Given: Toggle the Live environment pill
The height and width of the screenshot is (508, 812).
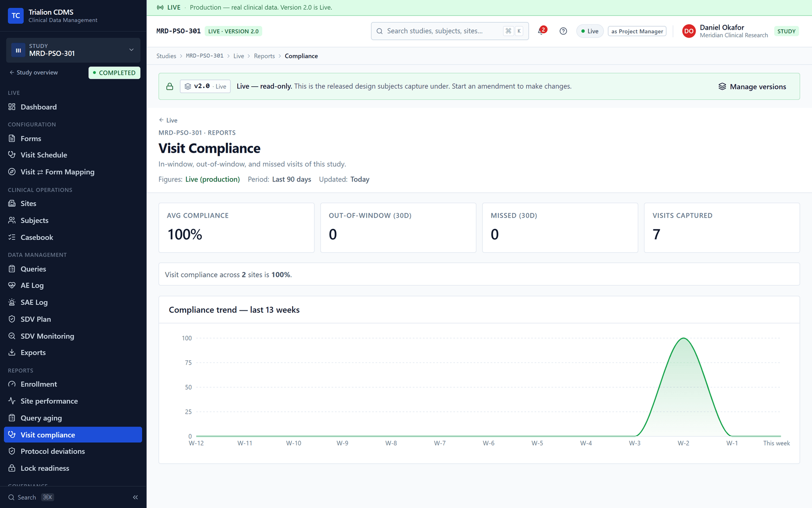Looking at the screenshot, I should coord(590,31).
